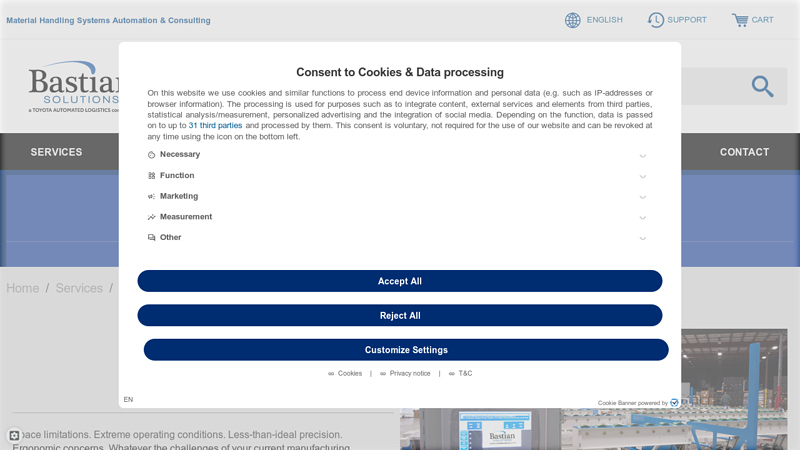Open the ENGLISH language selector
This screenshot has height=450, width=800.
tap(604, 20)
